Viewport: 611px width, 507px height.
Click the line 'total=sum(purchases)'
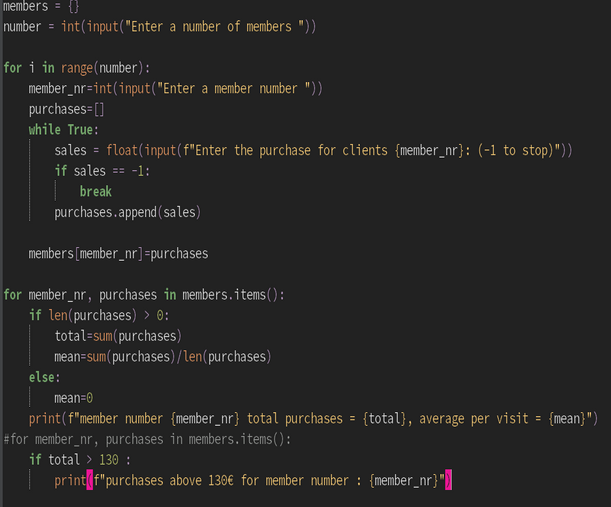[x=118, y=336]
